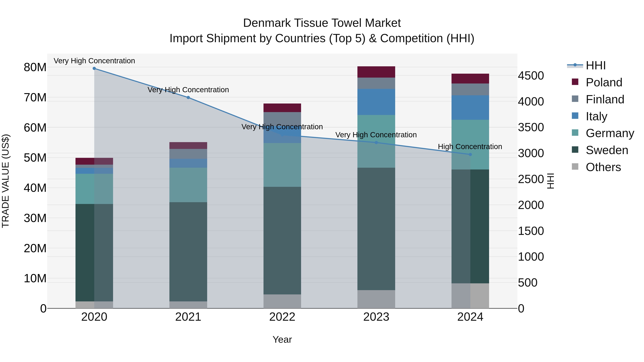The image size is (644, 362).
Task: Toggle the Poland legend entry
Action: [x=597, y=82]
